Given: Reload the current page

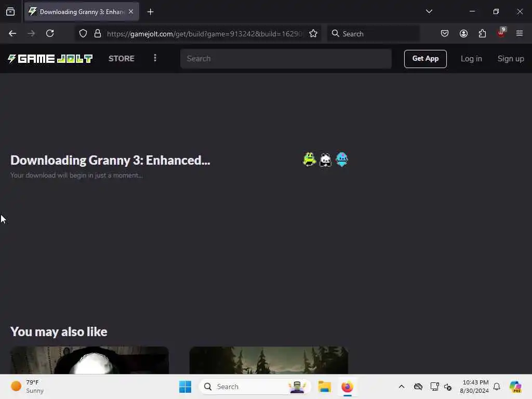Looking at the screenshot, I should click(50, 33).
